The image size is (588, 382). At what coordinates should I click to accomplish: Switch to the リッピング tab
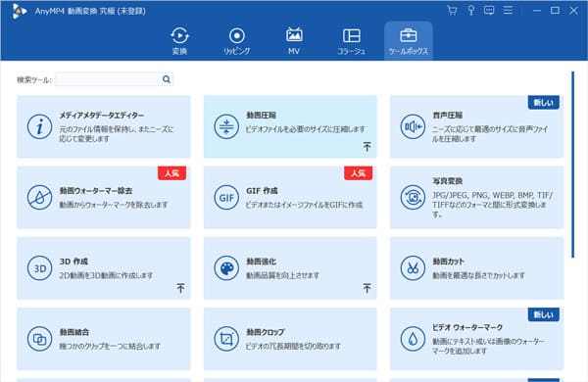tap(236, 41)
